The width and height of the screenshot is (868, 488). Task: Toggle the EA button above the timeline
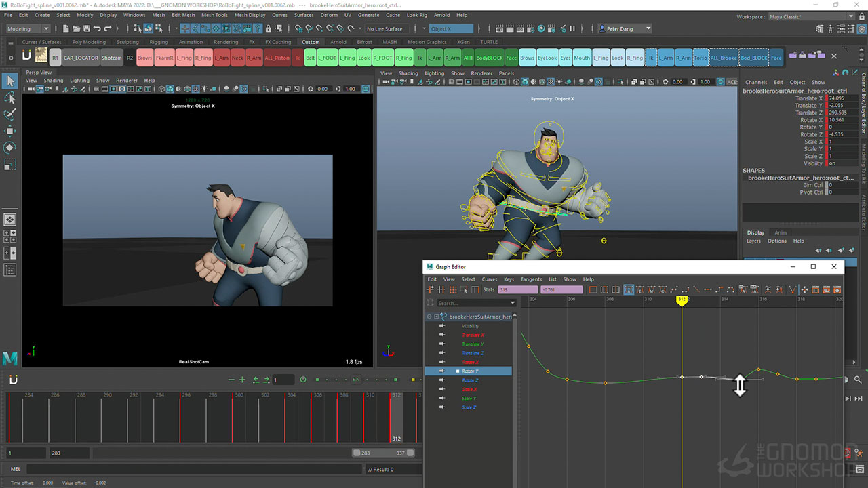coord(355,380)
